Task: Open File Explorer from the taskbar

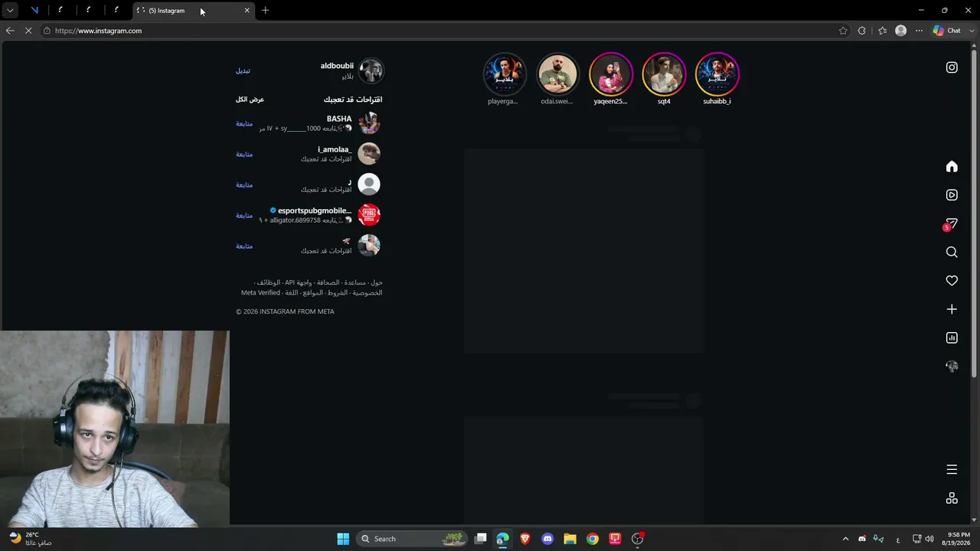Action: click(x=570, y=539)
